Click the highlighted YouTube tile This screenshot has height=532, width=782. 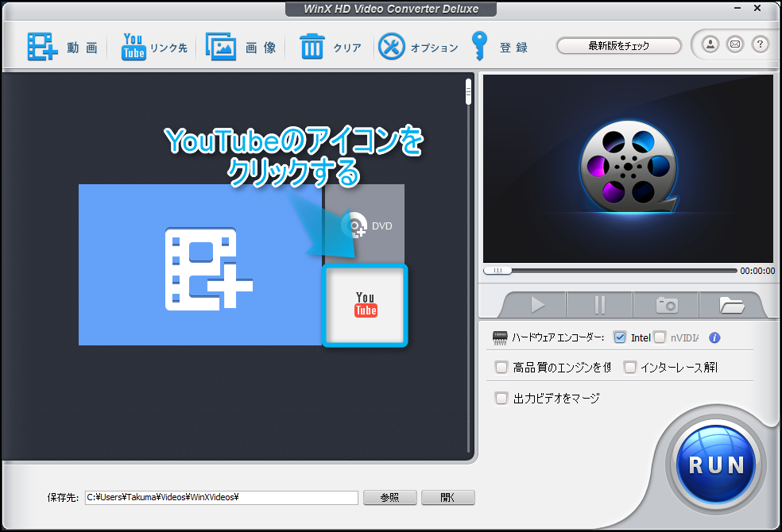(365, 306)
